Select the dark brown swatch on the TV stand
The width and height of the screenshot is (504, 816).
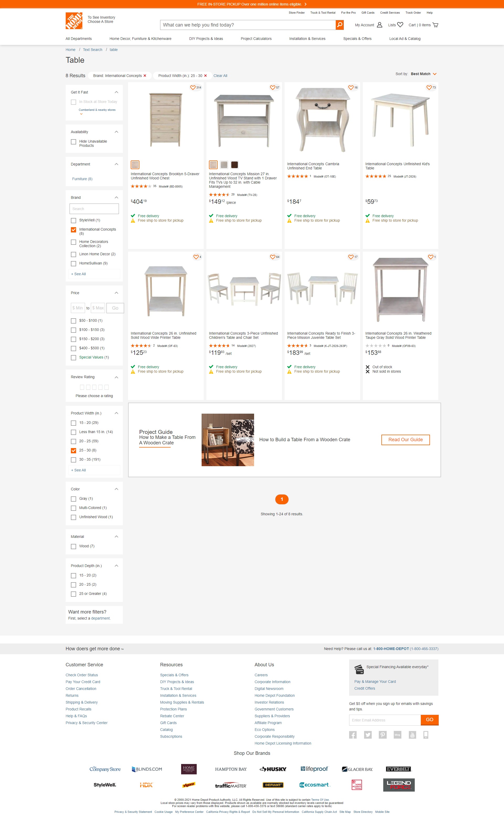click(234, 164)
